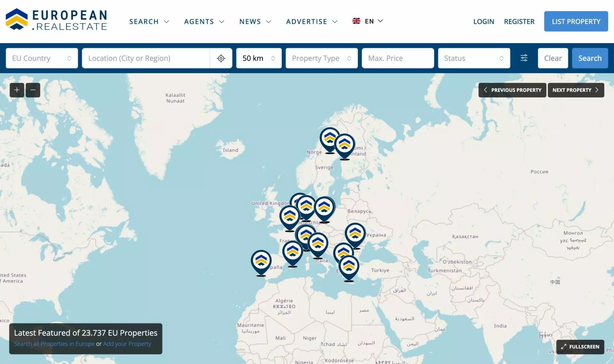Click the List Property button
The height and width of the screenshot is (364, 614).
(x=576, y=21)
